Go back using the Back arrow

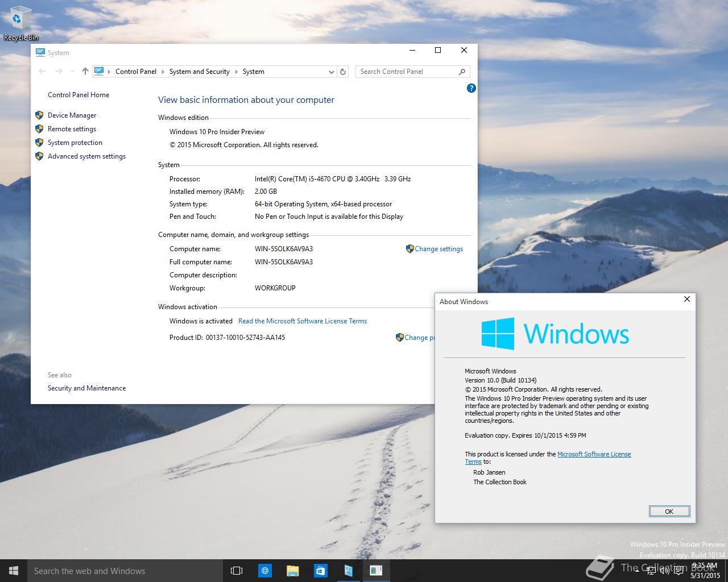(42, 71)
